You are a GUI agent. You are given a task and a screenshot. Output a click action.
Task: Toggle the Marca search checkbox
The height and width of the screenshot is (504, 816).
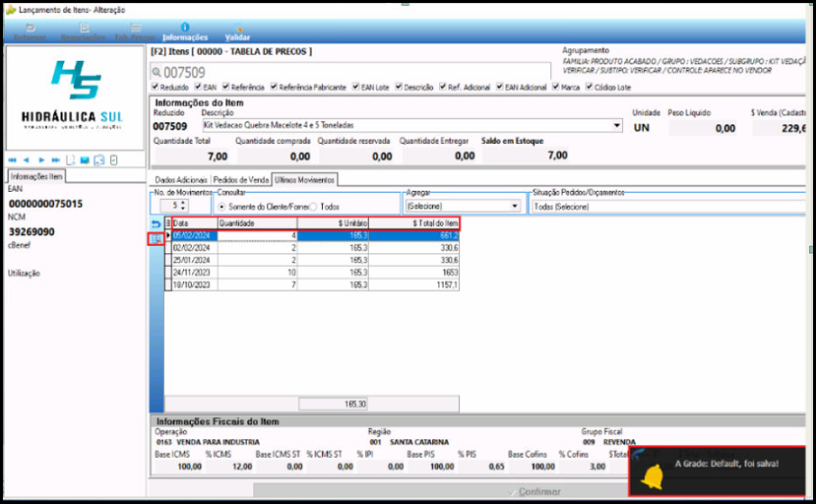click(555, 87)
